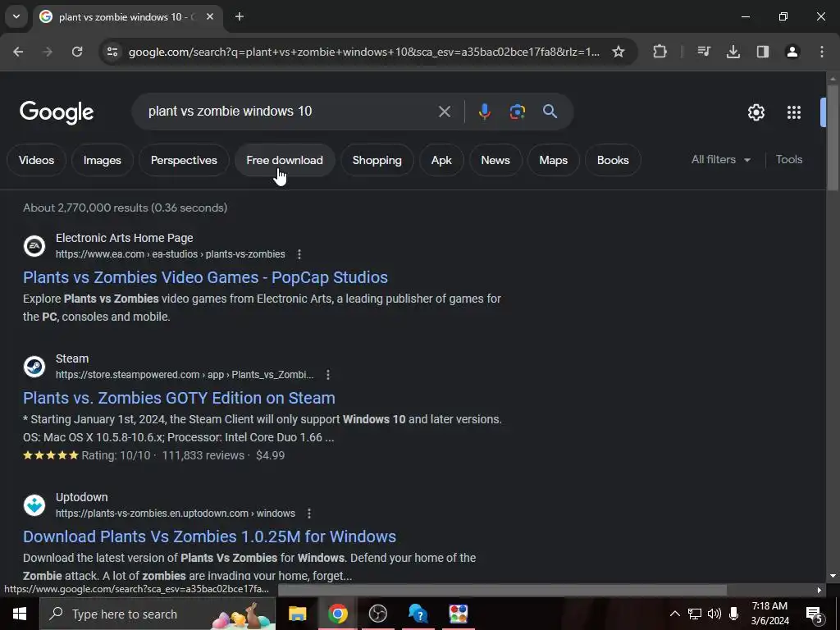Select the Free download filter chip
The height and width of the screenshot is (630, 840).
tap(285, 160)
